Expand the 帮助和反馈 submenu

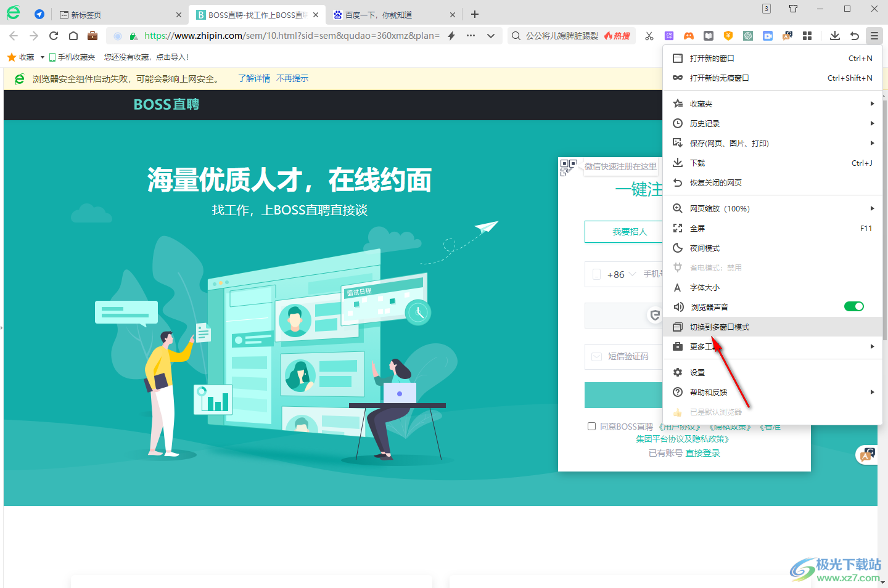tap(773, 392)
